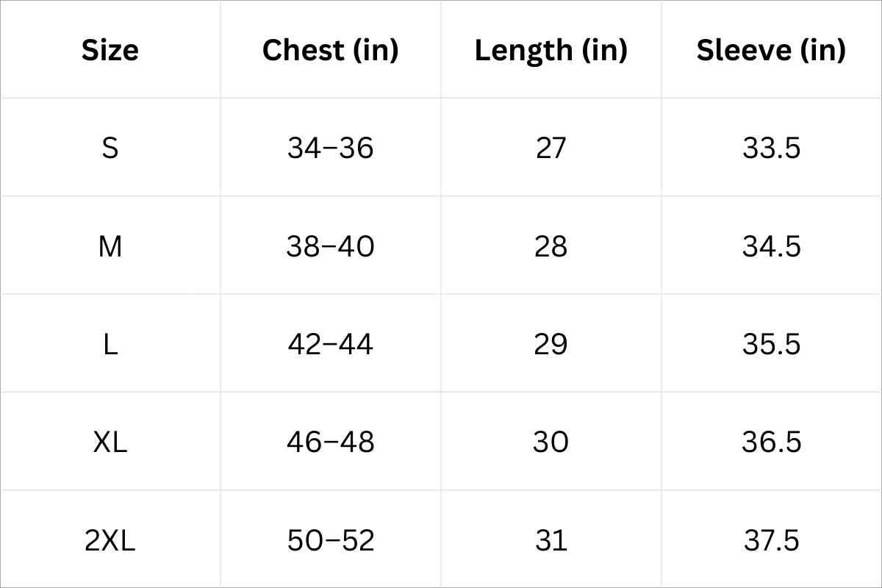Viewport: 882px width, 588px height.
Task: Select the length value 30
Action: click(x=551, y=442)
